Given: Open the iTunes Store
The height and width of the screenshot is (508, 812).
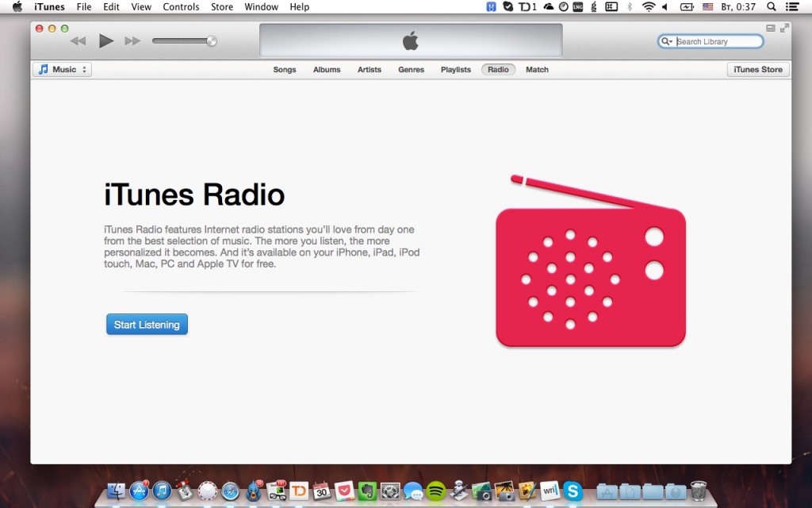Looking at the screenshot, I should (x=758, y=70).
